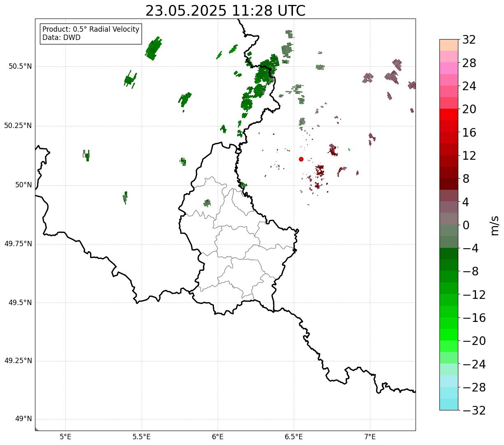This screenshot has width=504, height=445.
Task: Click the colorbar value −20
Action: point(474,341)
